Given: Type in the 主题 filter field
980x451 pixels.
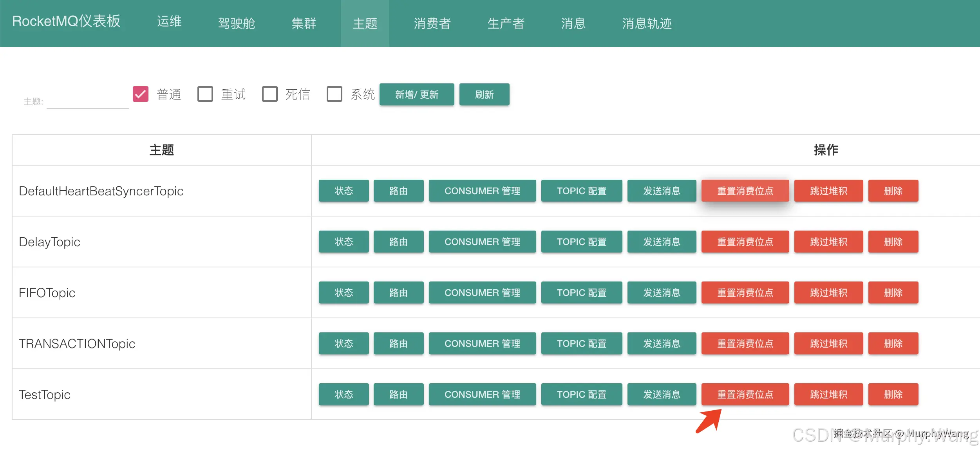Looking at the screenshot, I should click(87, 101).
